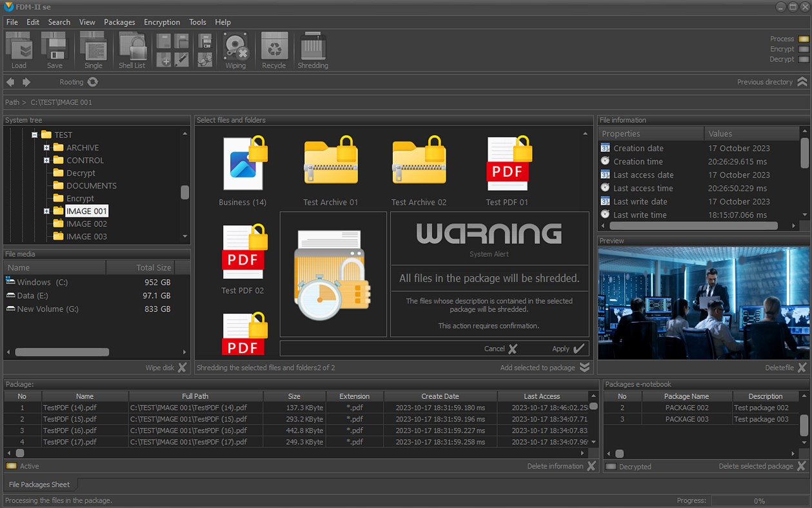The height and width of the screenshot is (508, 812).
Task: Click the preview image of control room
Action: pyautogui.click(x=703, y=303)
